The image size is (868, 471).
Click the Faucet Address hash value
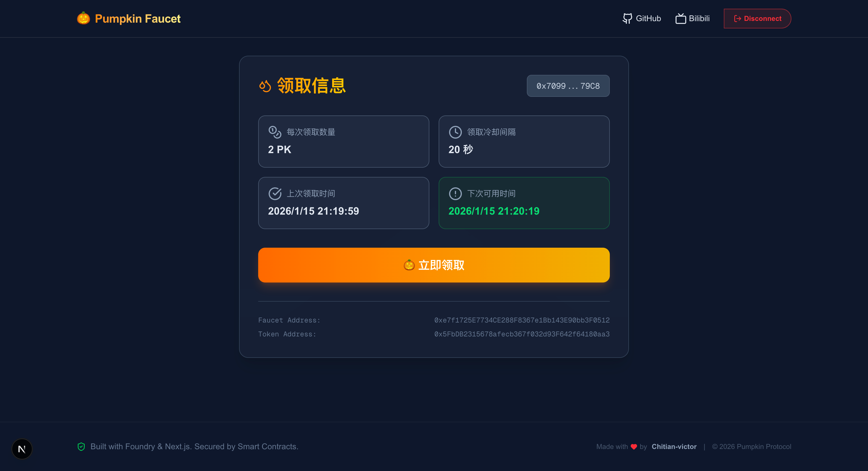click(x=522, y=320)
